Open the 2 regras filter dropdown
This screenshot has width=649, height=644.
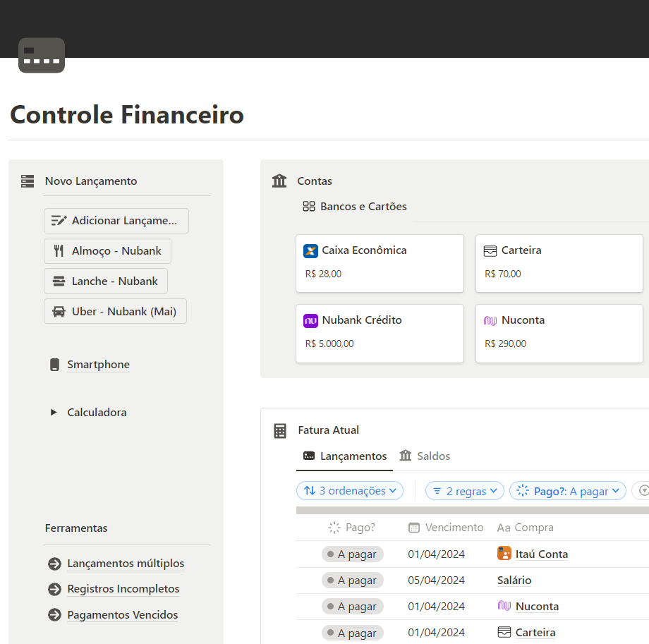click(x=465, y=491)
